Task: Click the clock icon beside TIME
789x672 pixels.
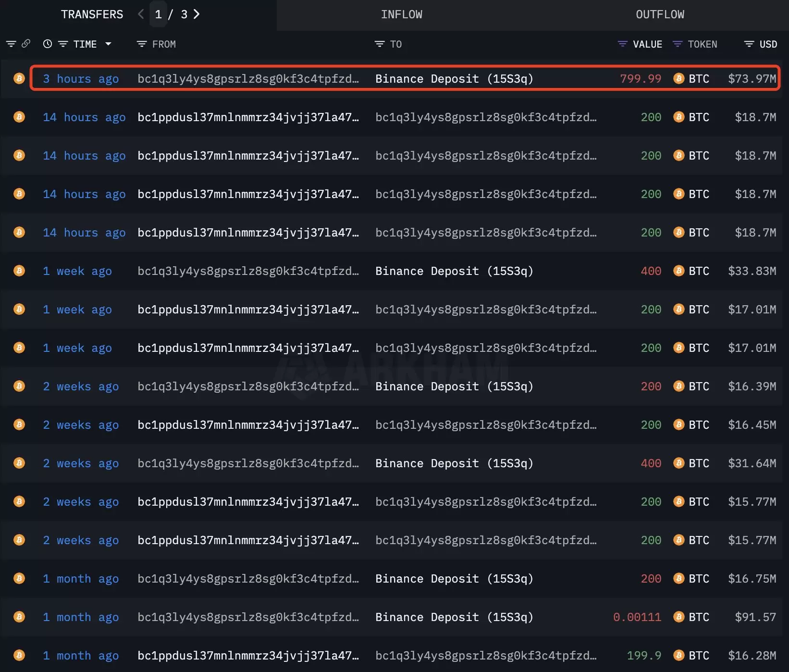Action: pyautogui.click(x=47, y=44)
